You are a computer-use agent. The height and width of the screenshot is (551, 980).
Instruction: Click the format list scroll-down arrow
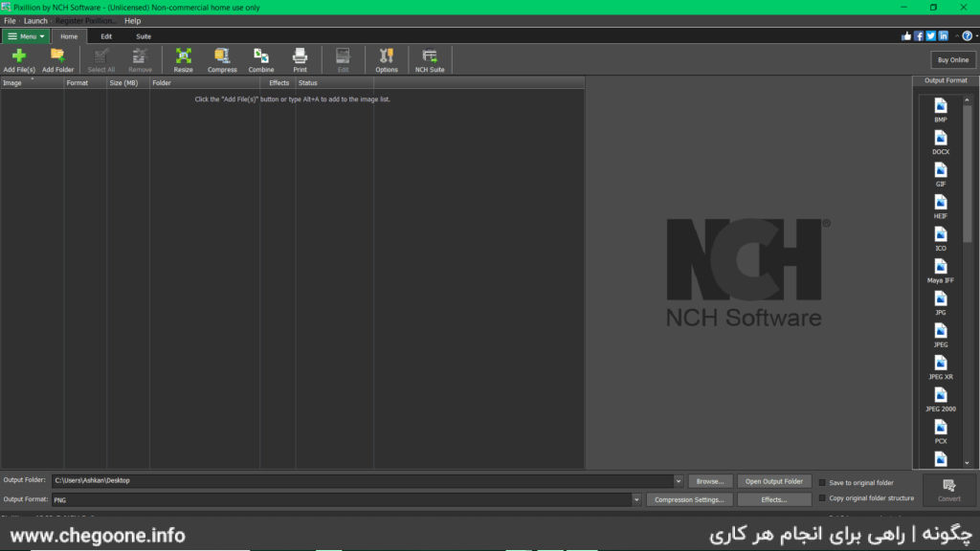coord(967,463)
